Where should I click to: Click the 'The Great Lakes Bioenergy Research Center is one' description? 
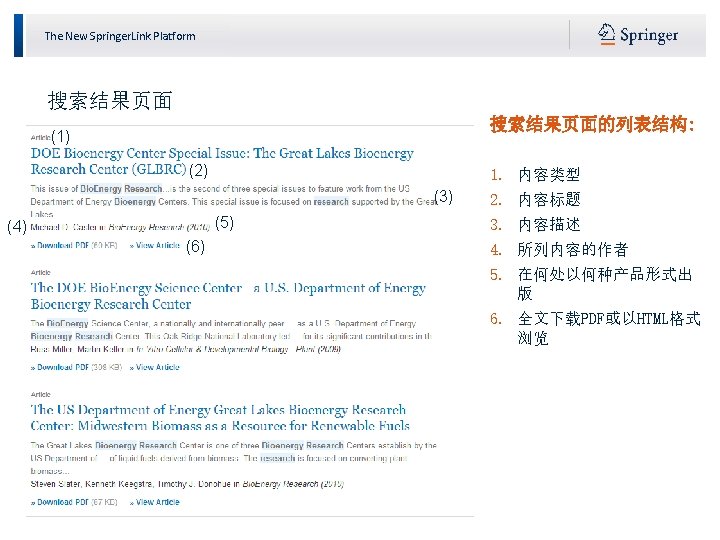point(233,458)
